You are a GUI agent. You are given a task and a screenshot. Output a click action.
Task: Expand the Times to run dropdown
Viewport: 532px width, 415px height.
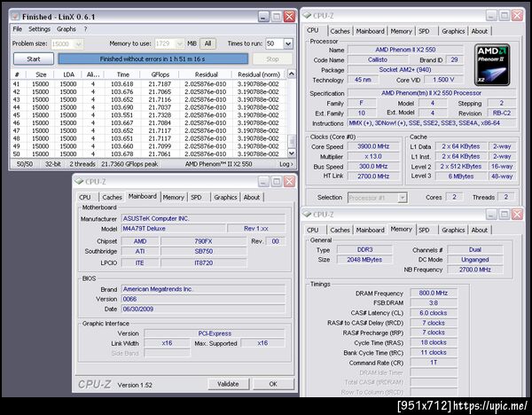(x=288, y=43)
